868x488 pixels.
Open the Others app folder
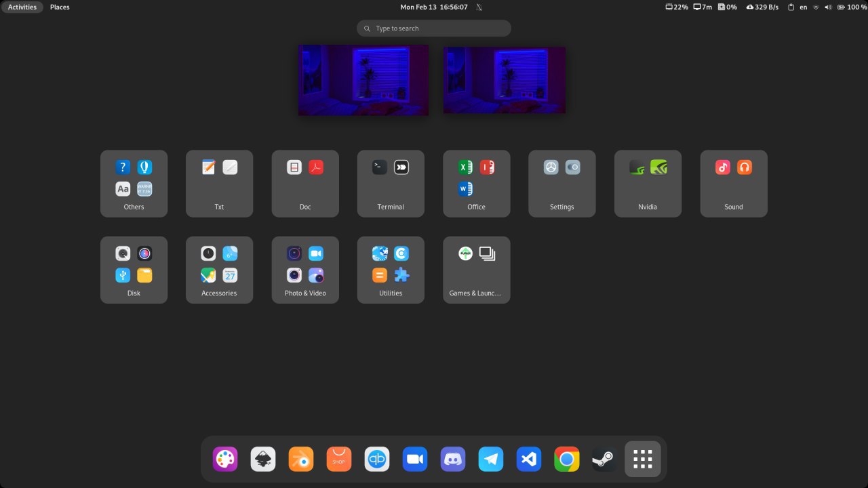pyautogui.click(x=134, y=184)
